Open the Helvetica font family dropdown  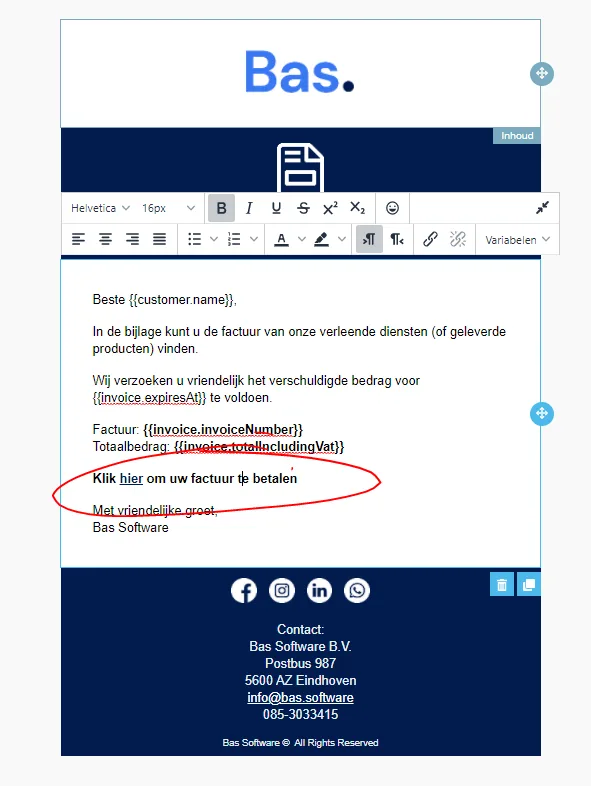click(x=100, y=208)
